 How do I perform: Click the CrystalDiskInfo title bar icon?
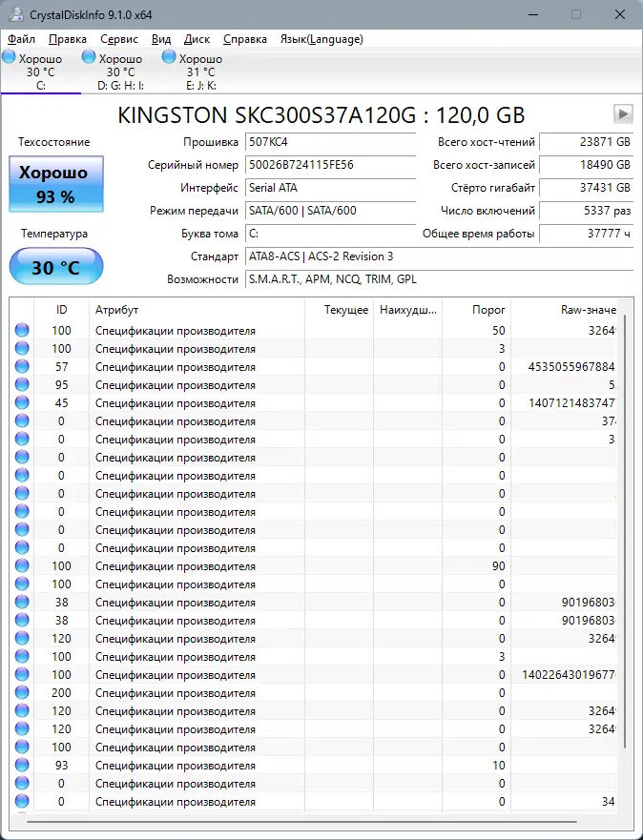coord(16,14)
